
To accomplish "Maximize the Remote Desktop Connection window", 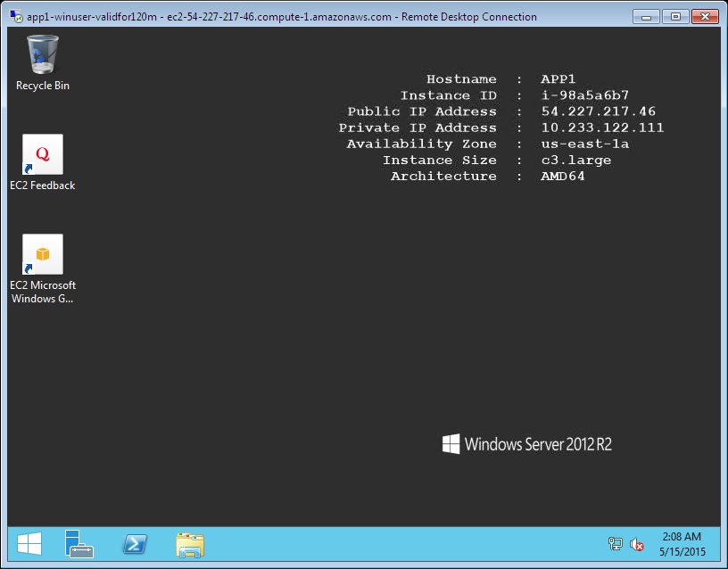I will (674, 16).
